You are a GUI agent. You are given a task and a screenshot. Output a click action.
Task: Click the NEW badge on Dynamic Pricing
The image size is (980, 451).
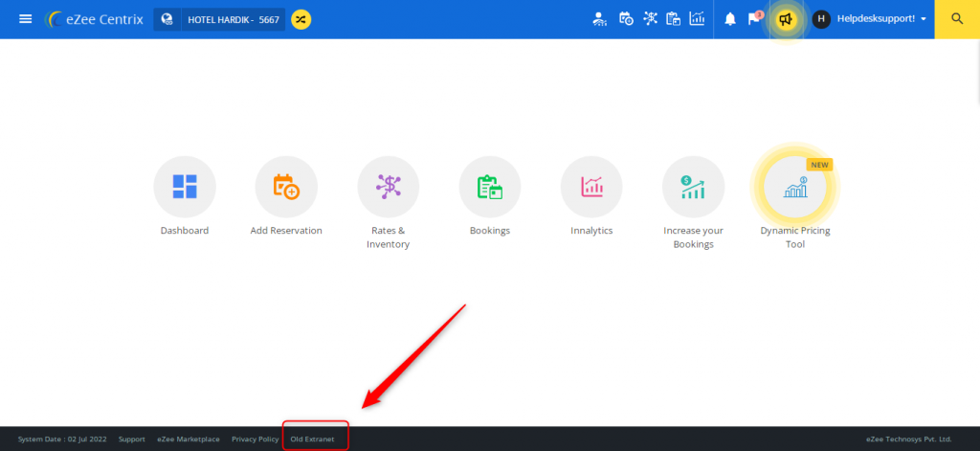pyautogui.click(x=819, y=165)
